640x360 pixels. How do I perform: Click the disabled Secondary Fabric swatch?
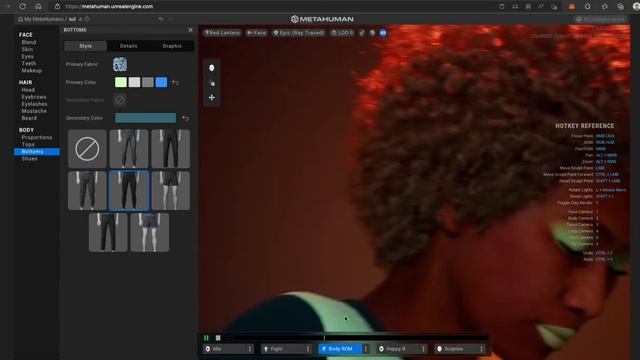pos(120,100)
